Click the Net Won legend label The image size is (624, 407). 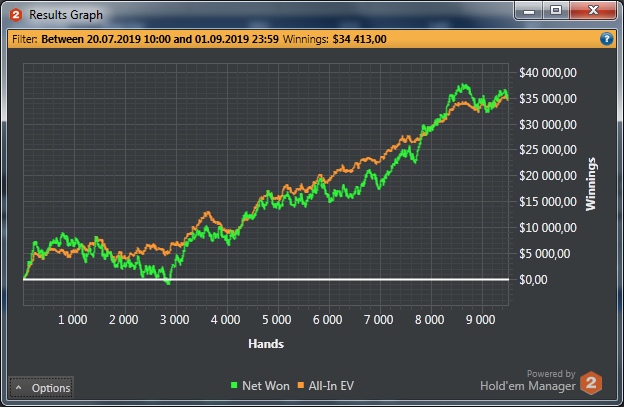click(266, 386)
